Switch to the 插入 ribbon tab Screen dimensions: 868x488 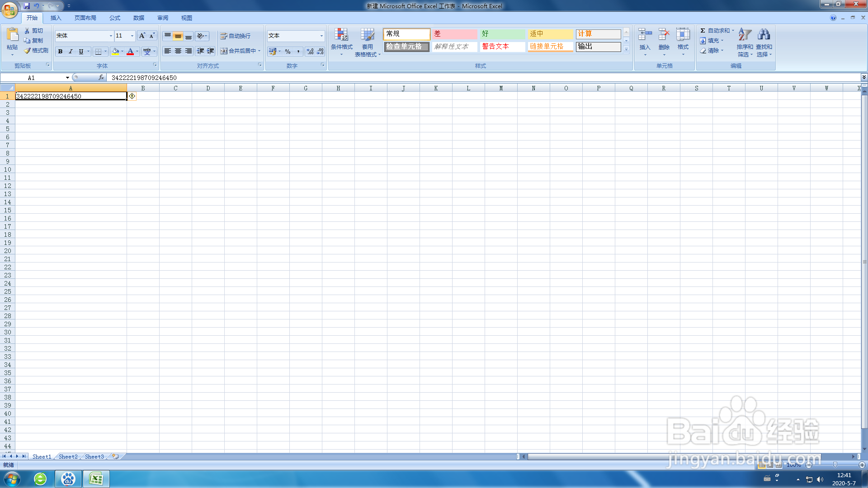click(x=56, y=18)
